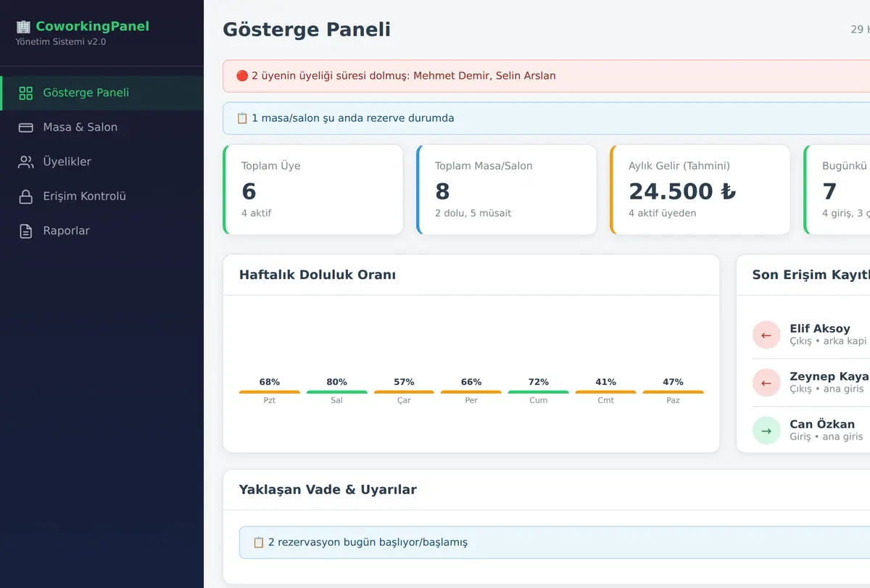Click clipboard icon in the rezerve durumda alert
The height and width of the screenshot is (588, 870).
pos(242,118)
